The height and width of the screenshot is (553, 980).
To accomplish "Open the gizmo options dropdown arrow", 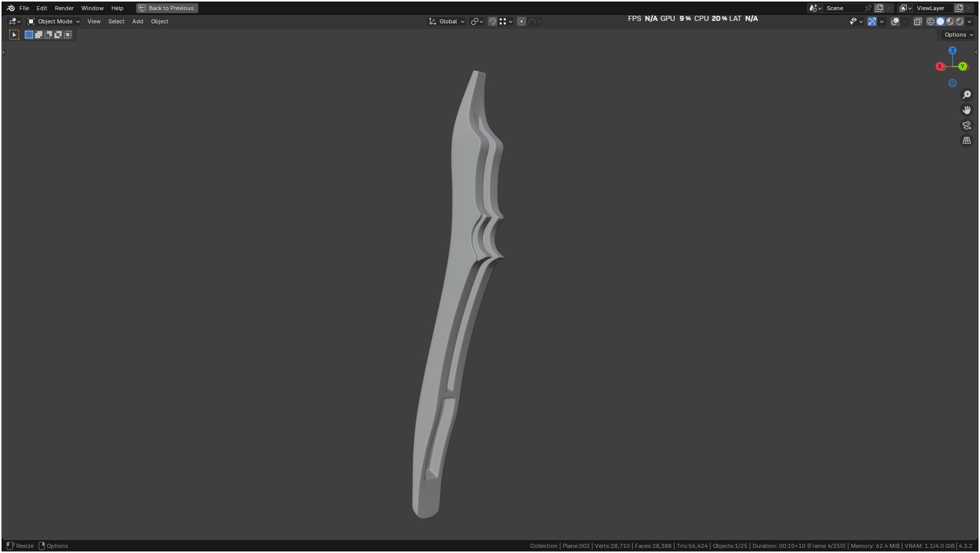I will (x=882, y=21).
